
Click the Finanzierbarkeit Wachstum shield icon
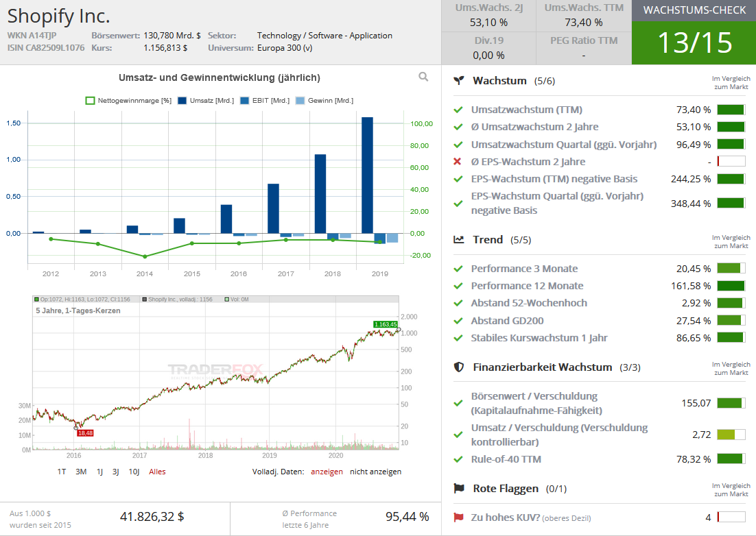click(x=459, y=367)
